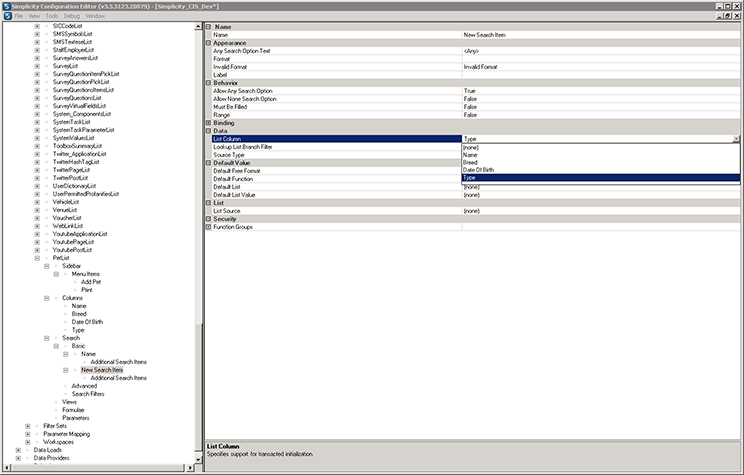The height and width of the screenshot is (475, 744).
Task: Open the Debug menu
Action: pos(72,16)
